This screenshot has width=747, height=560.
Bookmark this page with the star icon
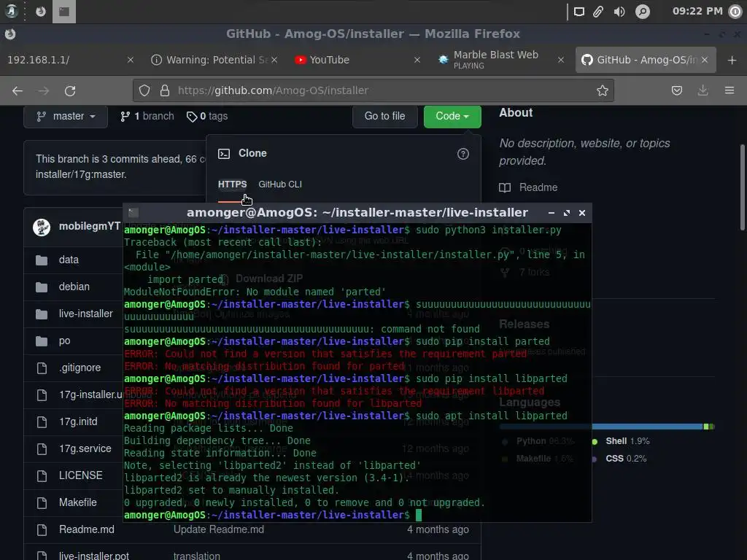click(x=602, y=90)
